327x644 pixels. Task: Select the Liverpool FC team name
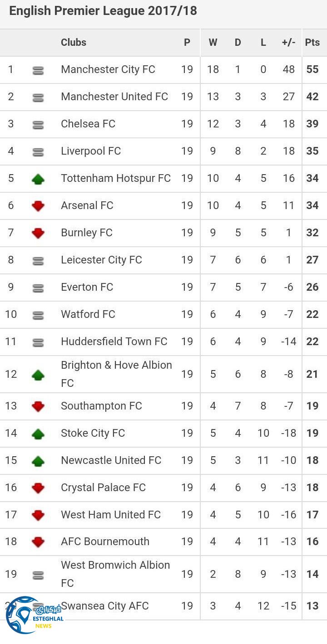(91, 151)
